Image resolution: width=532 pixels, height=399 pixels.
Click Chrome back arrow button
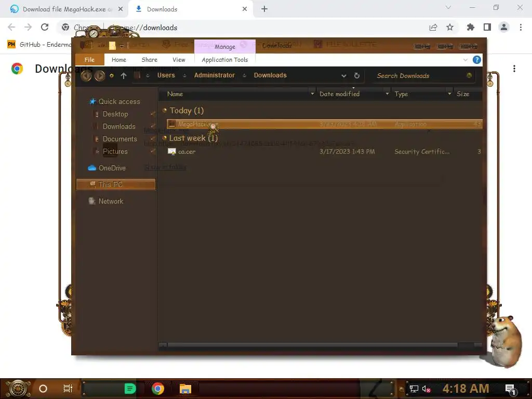pyautogui.click(x=11, y=27)
